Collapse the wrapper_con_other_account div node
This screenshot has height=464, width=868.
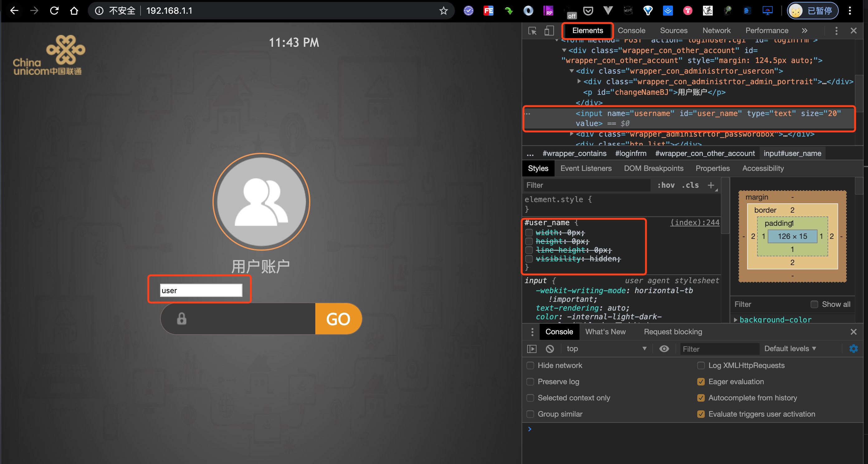point(564,50)
